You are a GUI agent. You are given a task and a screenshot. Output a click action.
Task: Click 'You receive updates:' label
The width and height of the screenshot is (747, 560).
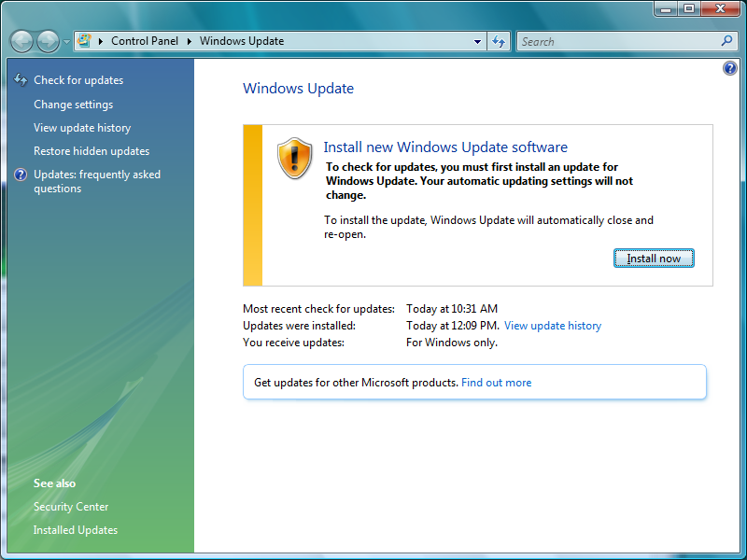click(293, 343)
